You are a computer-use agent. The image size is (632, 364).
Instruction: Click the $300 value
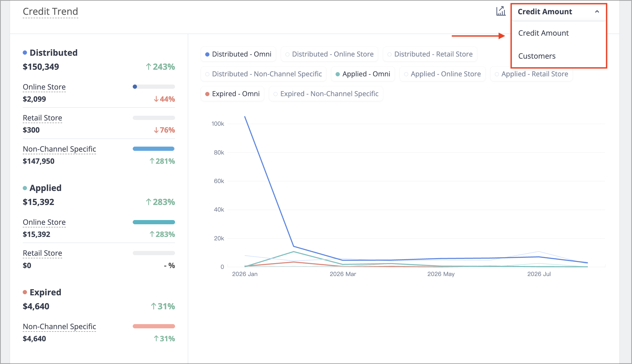[x=31, y=130]
